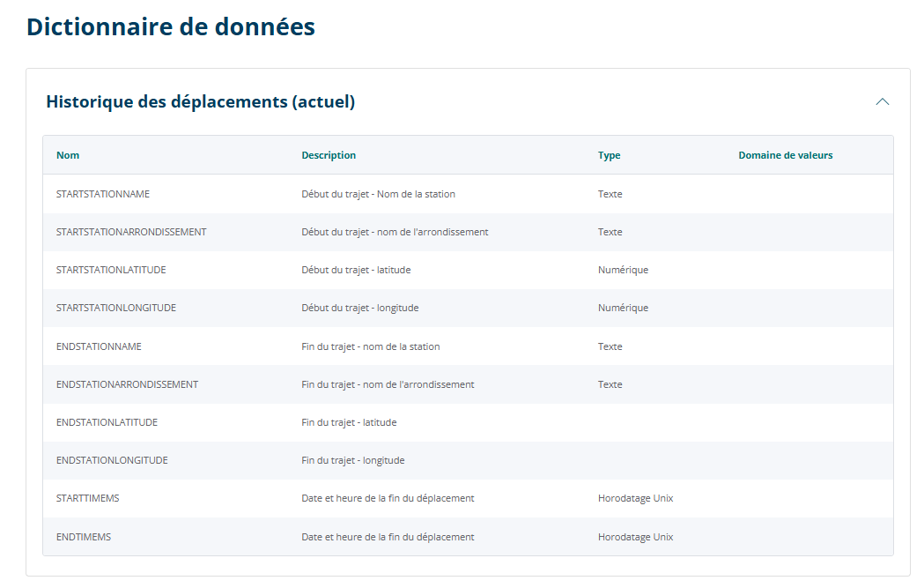Click Texte type in ENDSTATIONNAME row
The width and height of the screenshot is (924, 588).
(610, 346)
